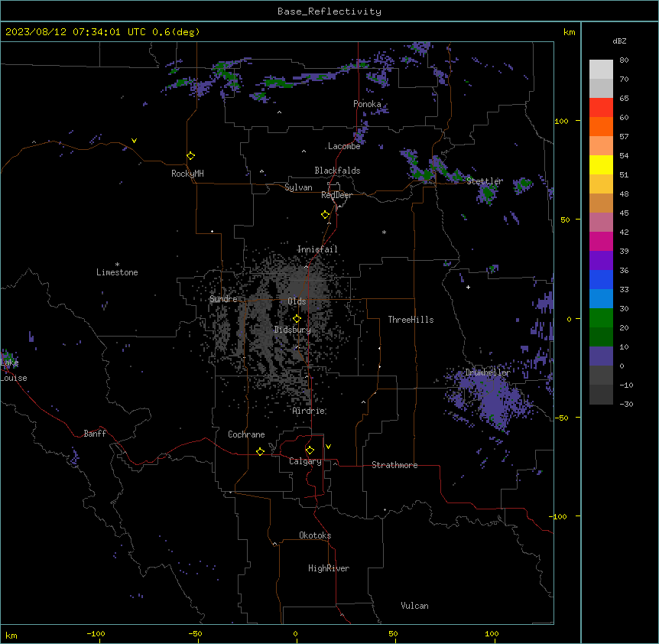Click the Olds town label

[297, 301]
